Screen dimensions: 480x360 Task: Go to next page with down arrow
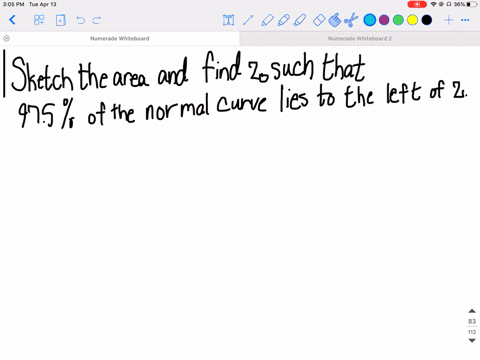point(472,340)
